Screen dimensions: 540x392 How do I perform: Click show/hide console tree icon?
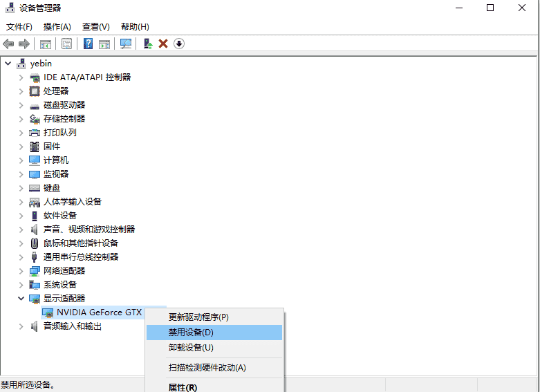tap(46, 44)
